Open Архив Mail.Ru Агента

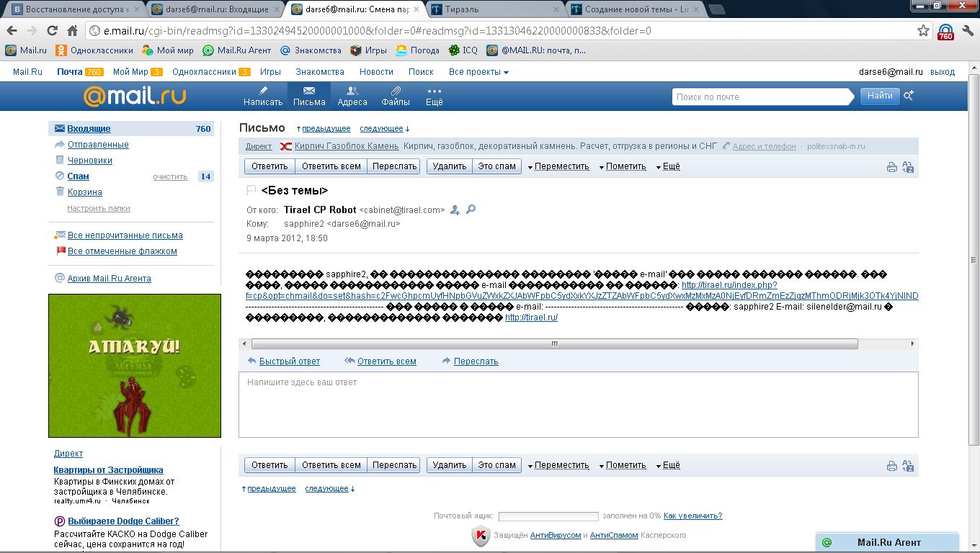tap(110, 279)
